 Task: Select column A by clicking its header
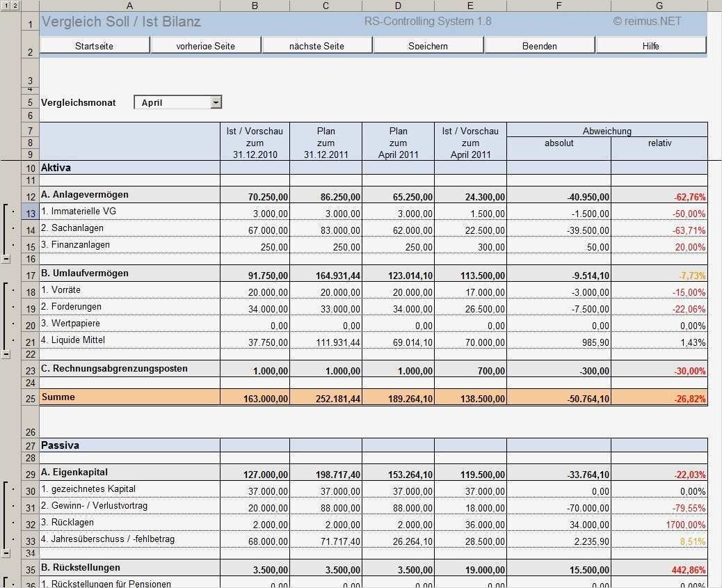pyautogui.click(x=129, y=4)
